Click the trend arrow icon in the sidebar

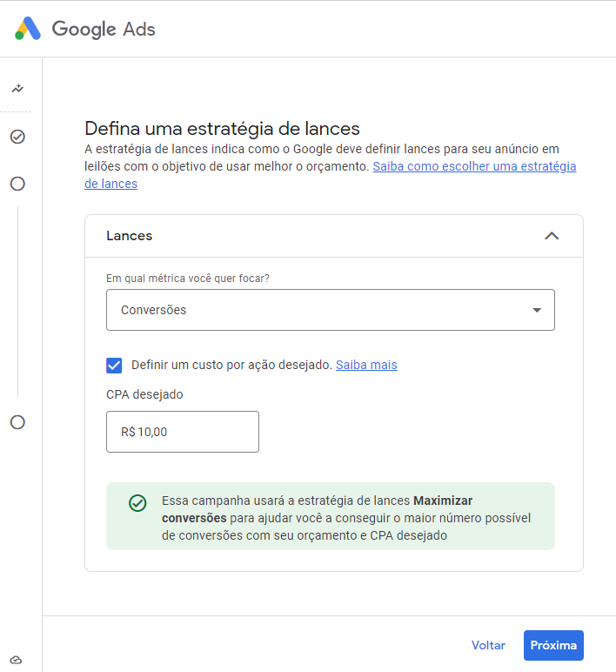(17, 89)
